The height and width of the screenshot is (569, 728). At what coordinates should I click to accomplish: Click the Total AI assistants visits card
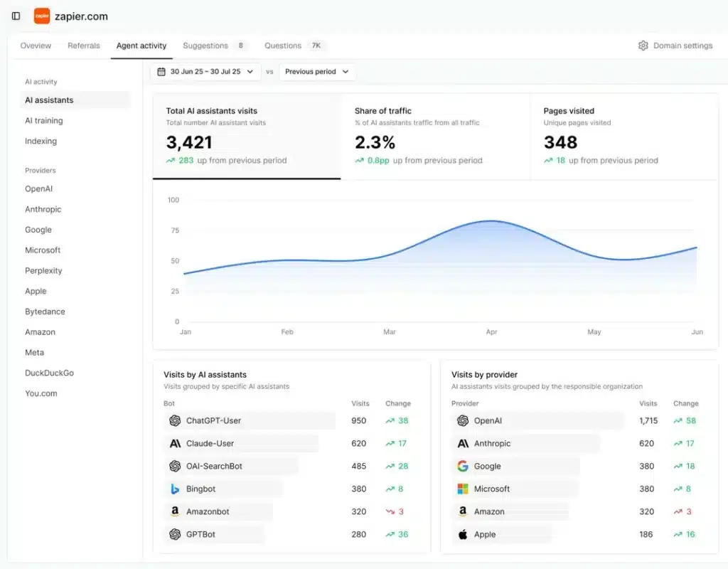pyautogui.click(x=245, y=135)
